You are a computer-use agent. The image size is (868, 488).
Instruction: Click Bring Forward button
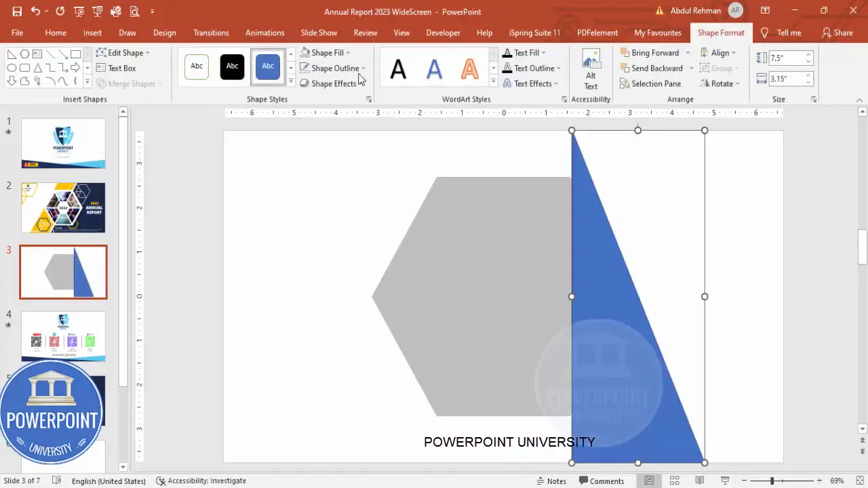pos(650,52)
